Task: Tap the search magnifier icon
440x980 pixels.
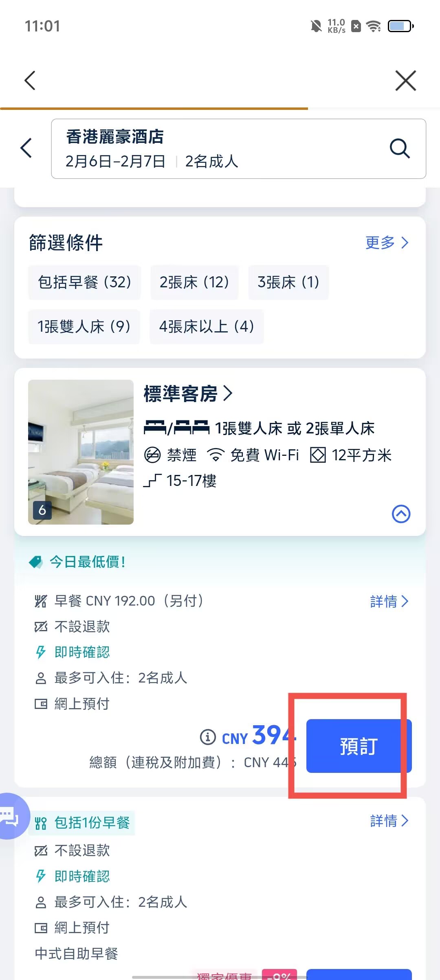Action: pyautogui.click(x=399, y=148)
